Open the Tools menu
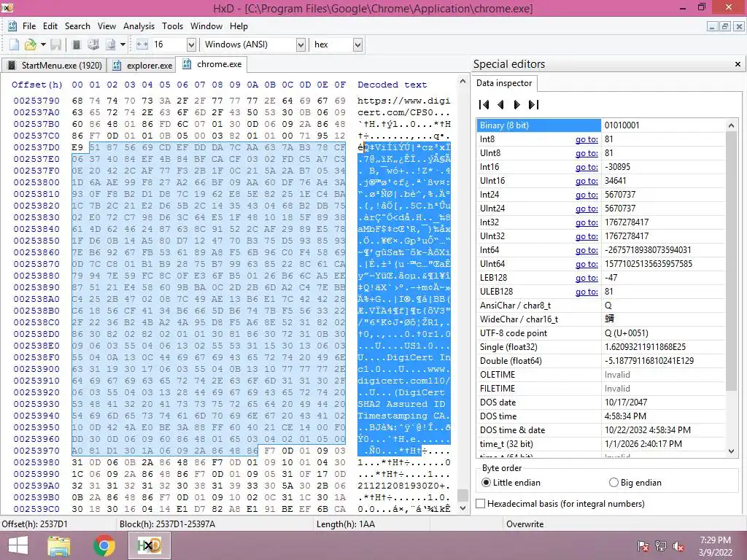This screenshot has width=747, height=560. coord(172,26)
